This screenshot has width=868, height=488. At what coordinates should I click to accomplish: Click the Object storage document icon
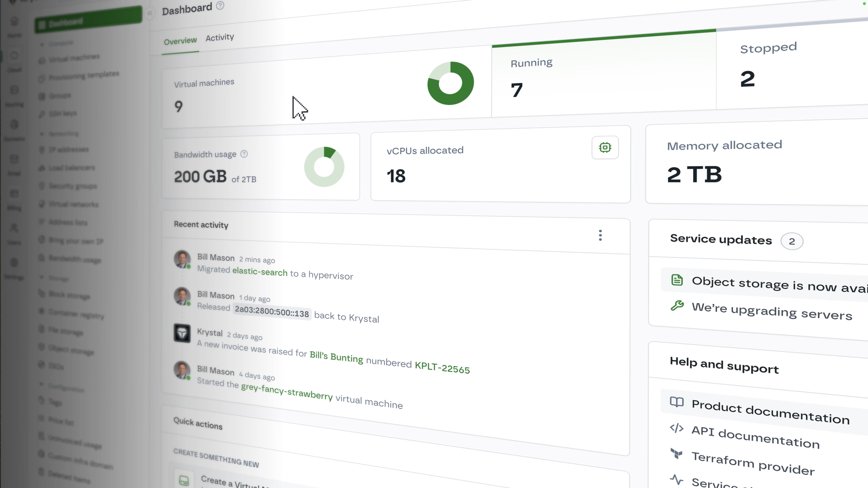pyautogui.click(x=677, y=280)
